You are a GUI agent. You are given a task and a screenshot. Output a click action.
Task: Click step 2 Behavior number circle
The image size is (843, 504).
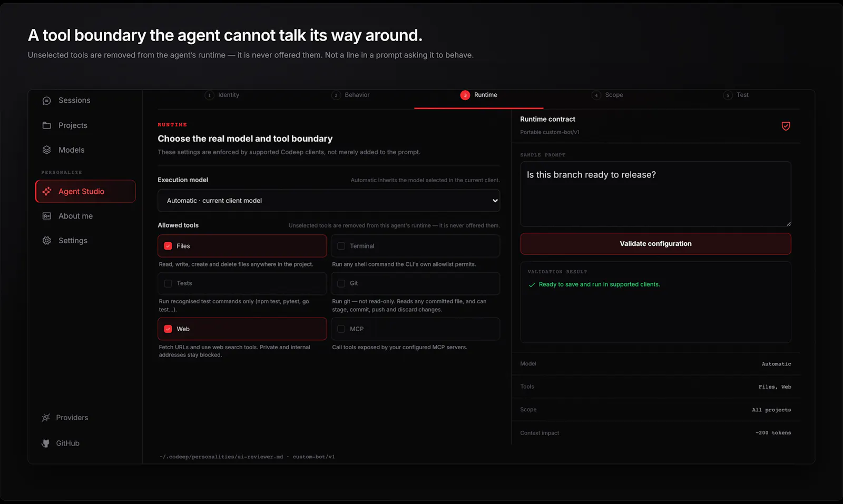click(336, 95)
